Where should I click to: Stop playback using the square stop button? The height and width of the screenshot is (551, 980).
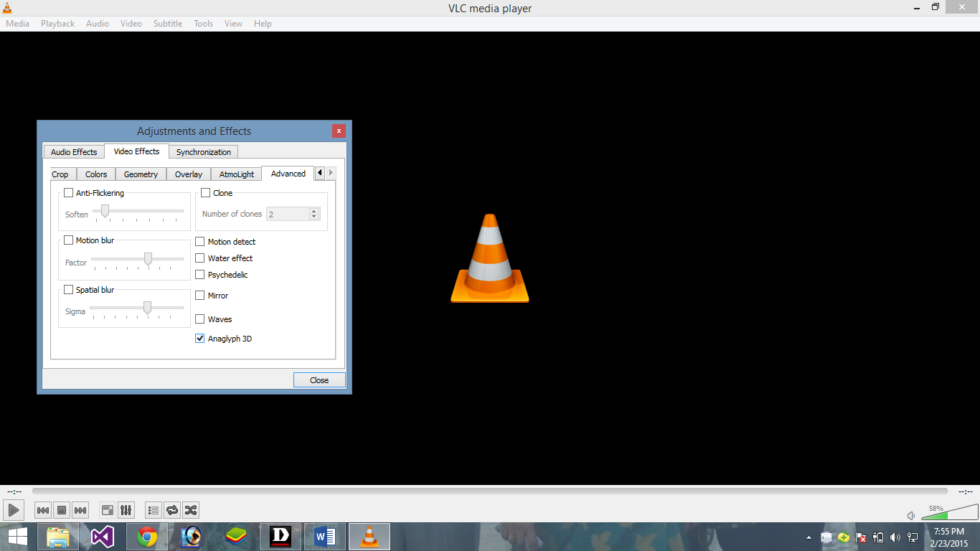(x=62, y=510)
